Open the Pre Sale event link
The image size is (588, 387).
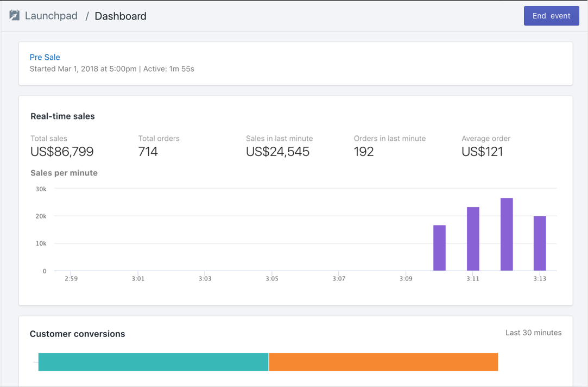tap(45, 57)
